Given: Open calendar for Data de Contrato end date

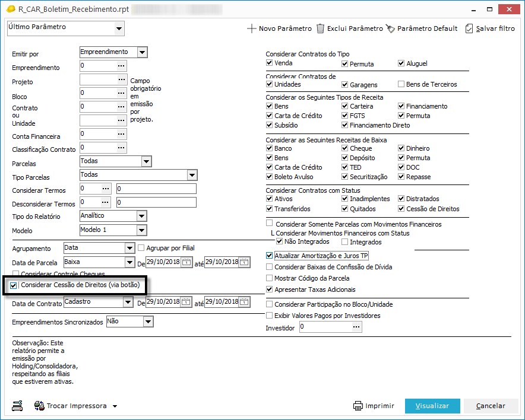Looking at the screenshot, I should click(245, 302).
